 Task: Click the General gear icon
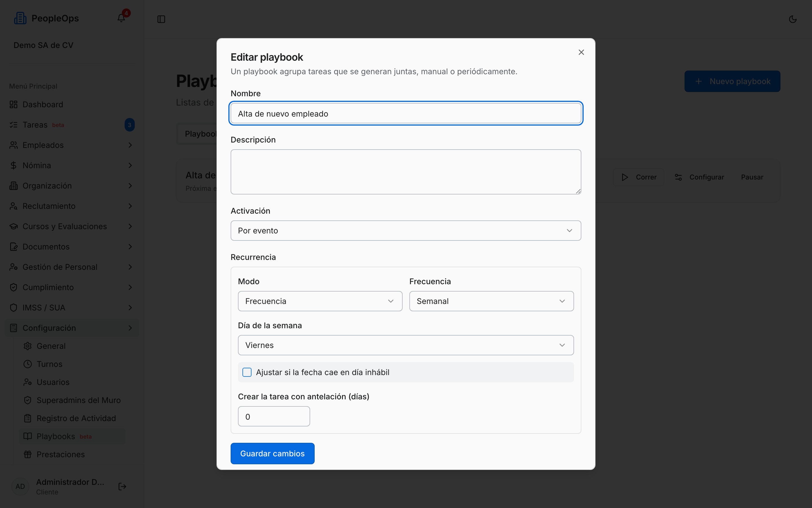[28, 346]
